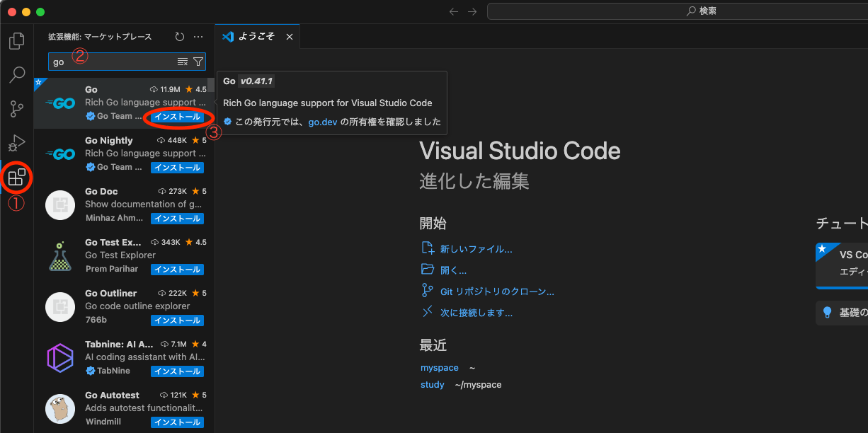Screen dimensions: 868x433
Task: Click 新しいファイル... to create a file
Action: coord(476,249)
